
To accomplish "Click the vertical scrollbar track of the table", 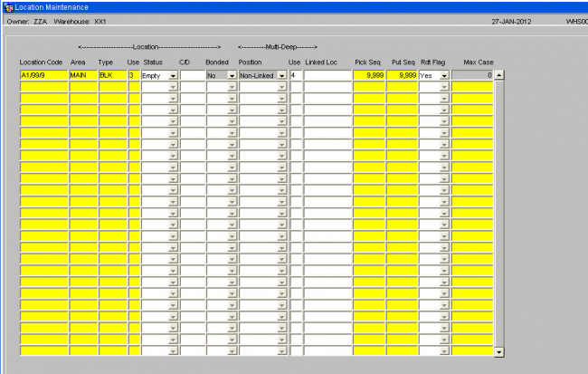I will click(499, 214).
